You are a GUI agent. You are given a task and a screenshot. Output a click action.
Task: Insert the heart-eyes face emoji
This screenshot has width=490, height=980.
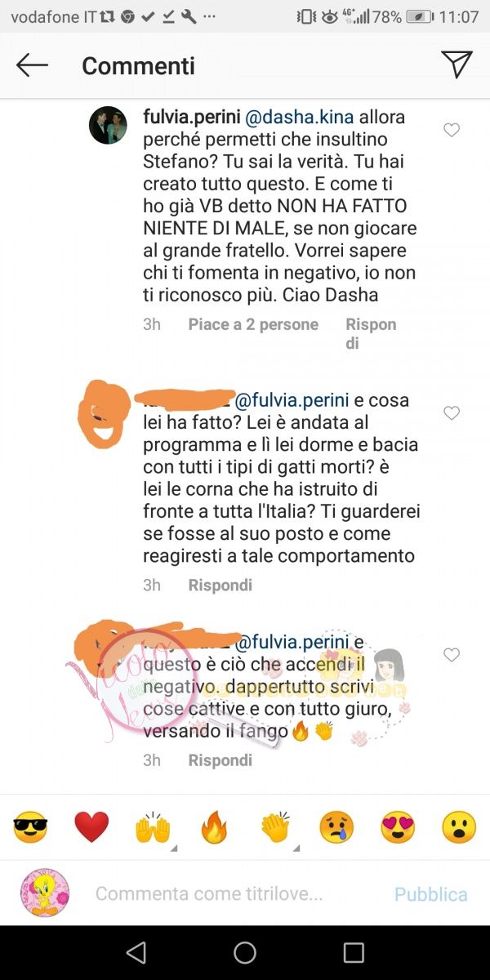398,827
